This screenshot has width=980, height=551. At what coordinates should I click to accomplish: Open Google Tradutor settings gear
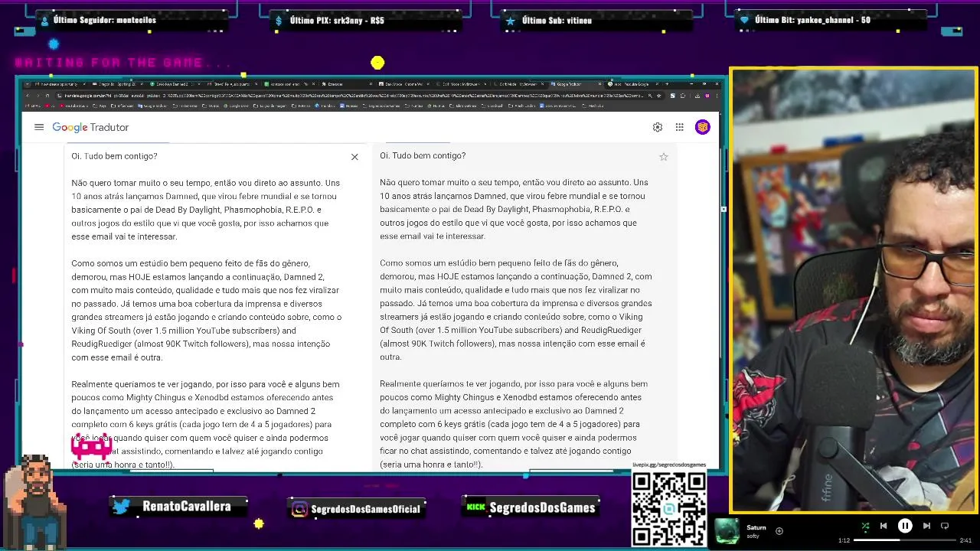tap(657, 127)
